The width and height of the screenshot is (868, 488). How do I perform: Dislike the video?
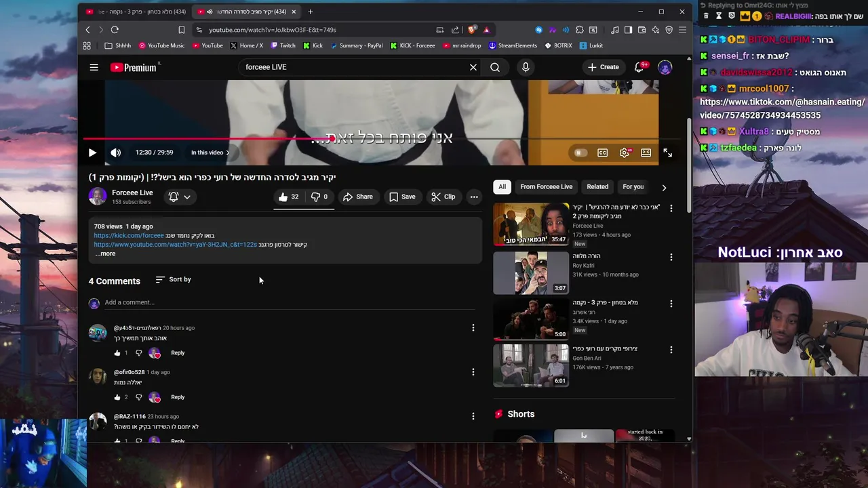(x=319, y=197)
